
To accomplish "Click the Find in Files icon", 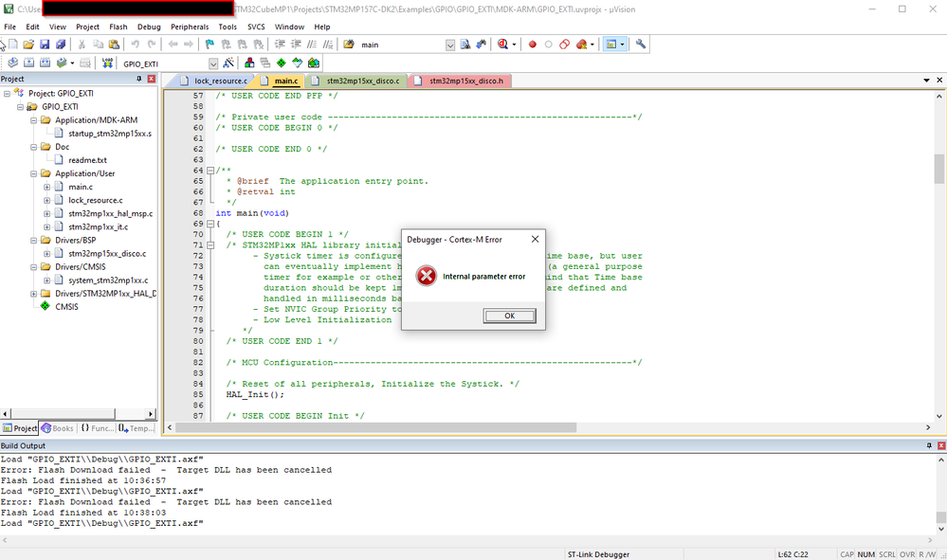I will click(465, 45).
